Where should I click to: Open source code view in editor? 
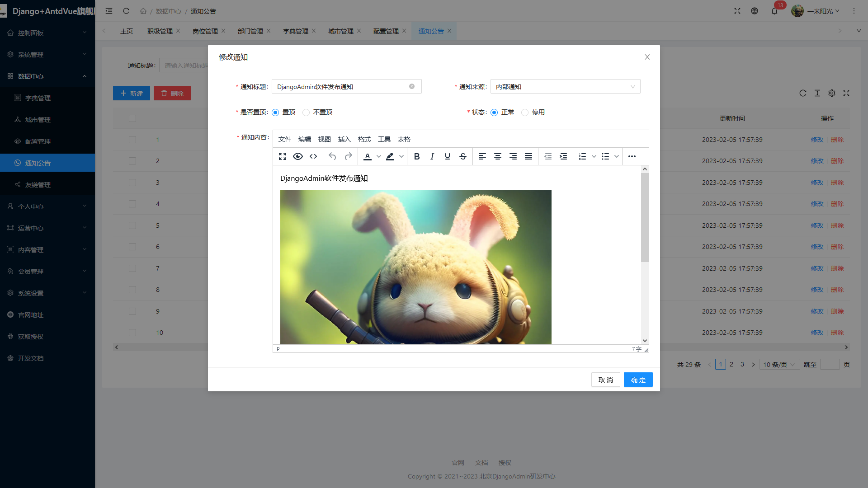(x=313, y=156)
